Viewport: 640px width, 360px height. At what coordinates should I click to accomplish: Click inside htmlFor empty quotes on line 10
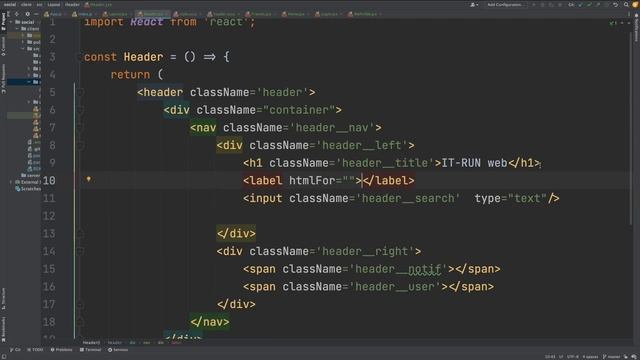click(349, 180)
